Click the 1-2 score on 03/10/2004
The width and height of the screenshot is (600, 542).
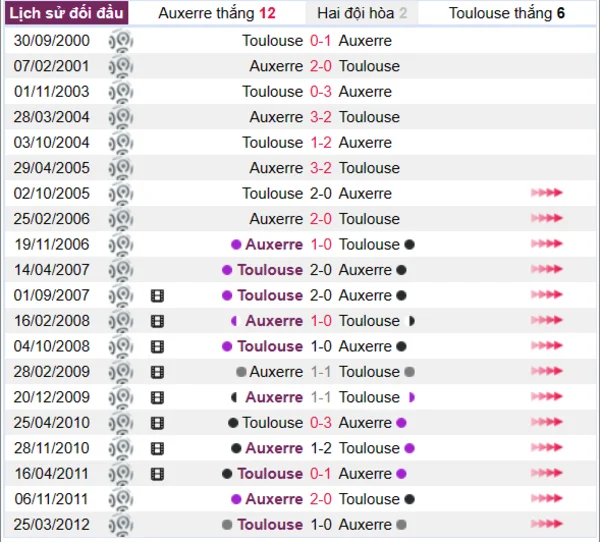320,143
